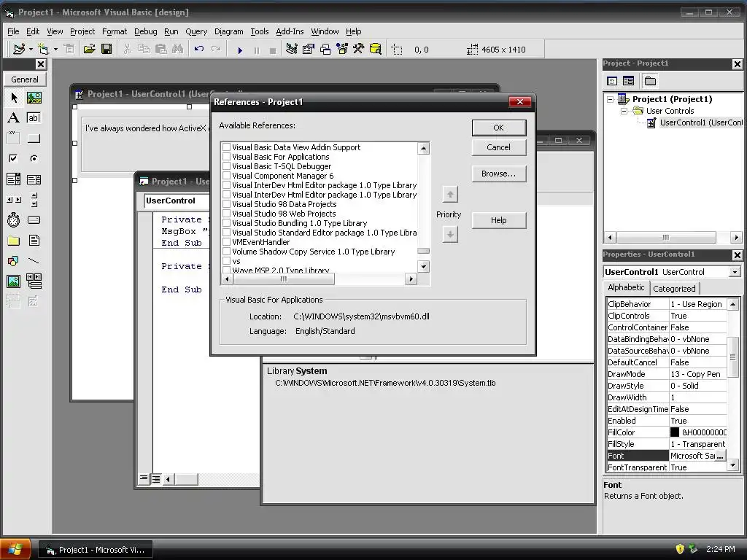Viewport: 747px width, 560px height.
Task: Check Visual Studio Bundling 1.0 Type Library
Action: [x=227, y=223]
